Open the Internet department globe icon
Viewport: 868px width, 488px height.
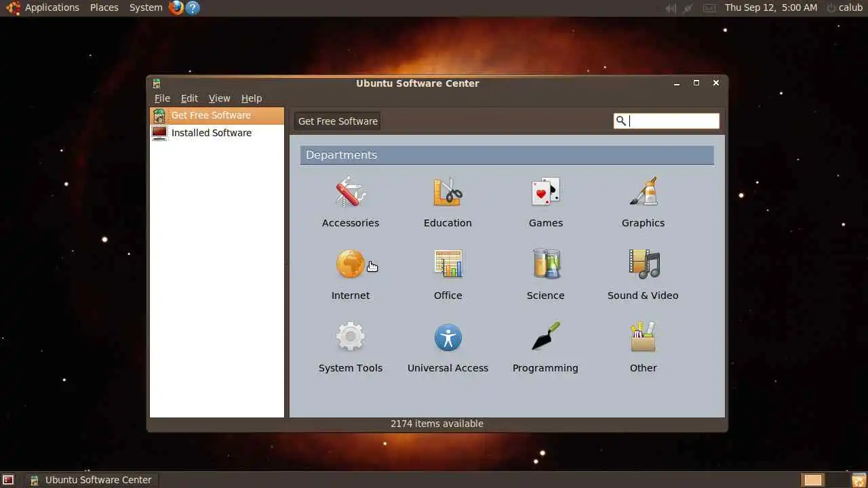pos(351,264)
